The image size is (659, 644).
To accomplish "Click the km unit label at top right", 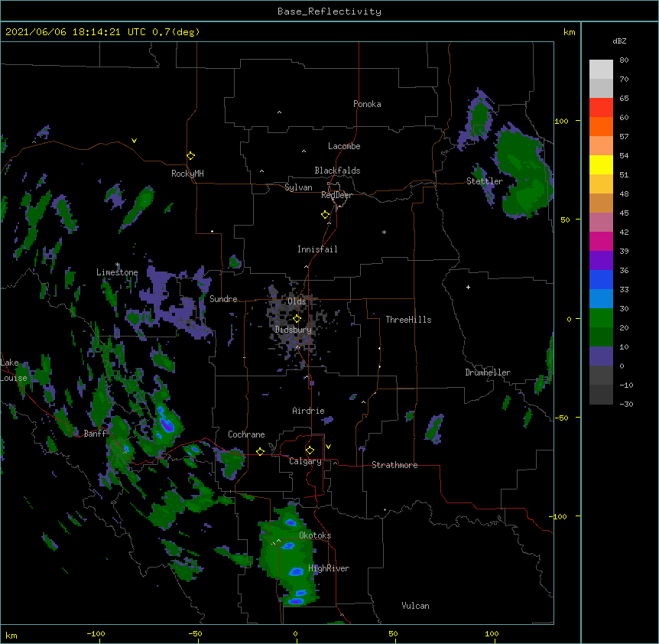I will tap(569, 32).
